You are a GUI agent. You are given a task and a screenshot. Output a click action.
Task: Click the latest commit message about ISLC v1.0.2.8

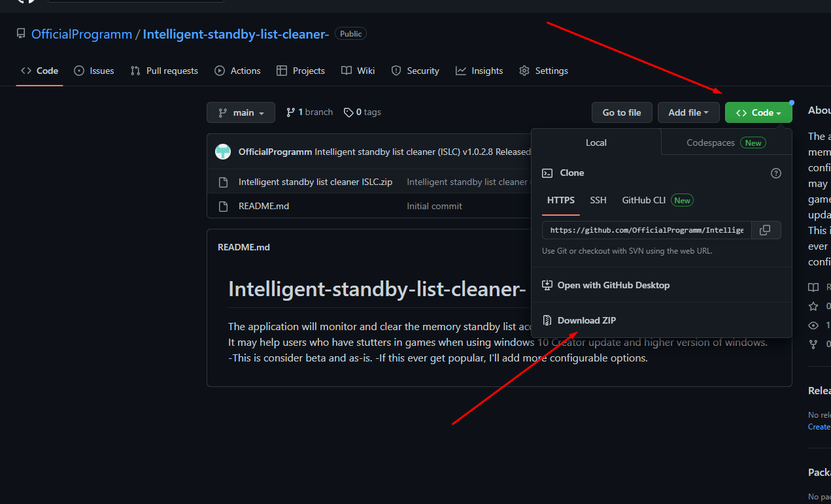click(x=422, y=152)
